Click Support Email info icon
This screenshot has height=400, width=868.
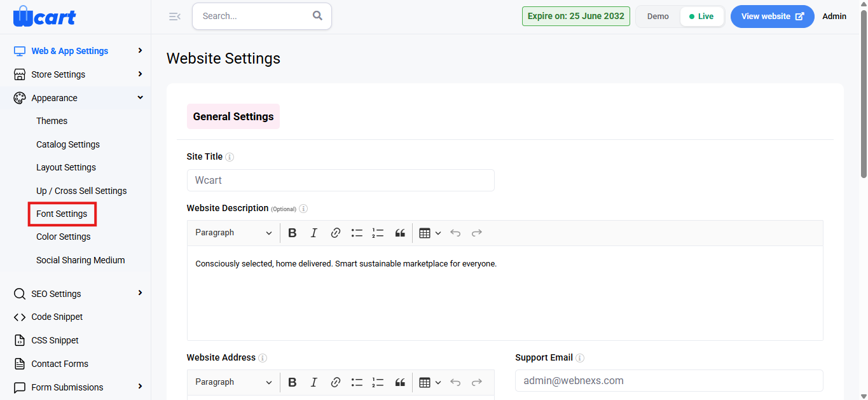pos(580,358)
